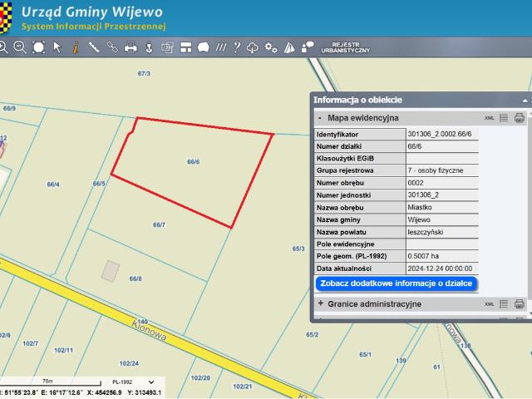Open settings with the gears icon
This screenshot has width=532, height=399.
270,47
